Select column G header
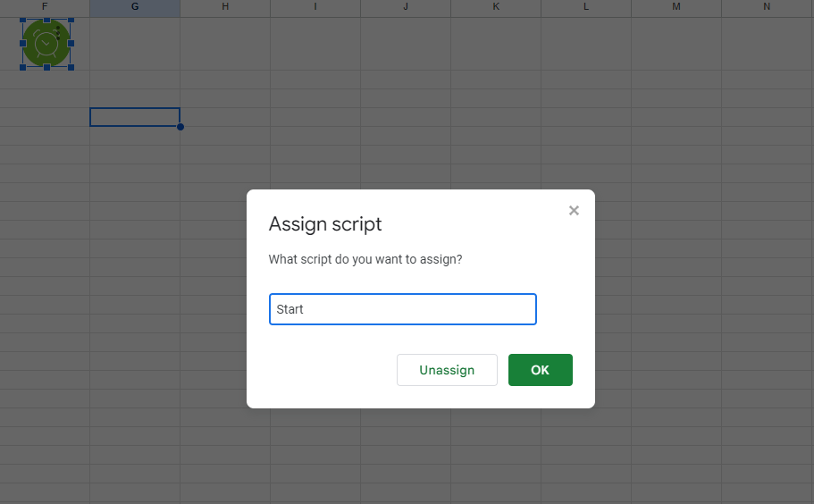 (135, 7)
